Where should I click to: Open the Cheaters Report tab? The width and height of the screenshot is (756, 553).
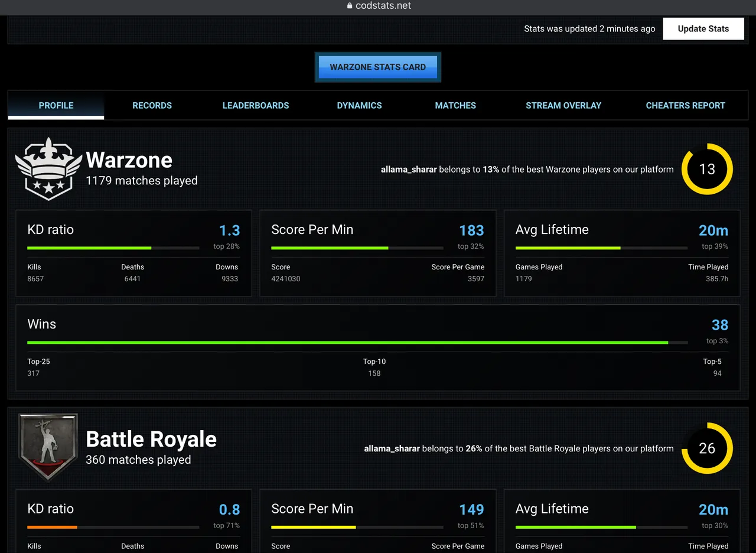(x=686, y=106)
